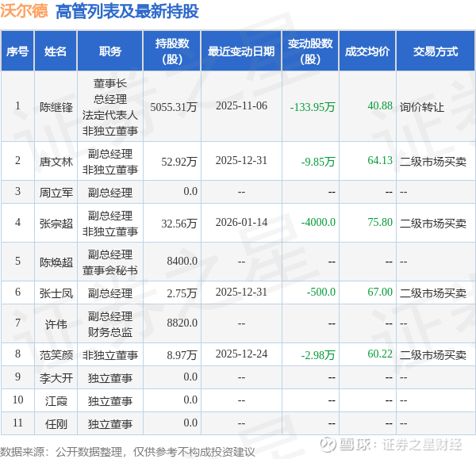Click the name 唐文林
This screenshot has height=459, width=476.
[x=56, y=162]
